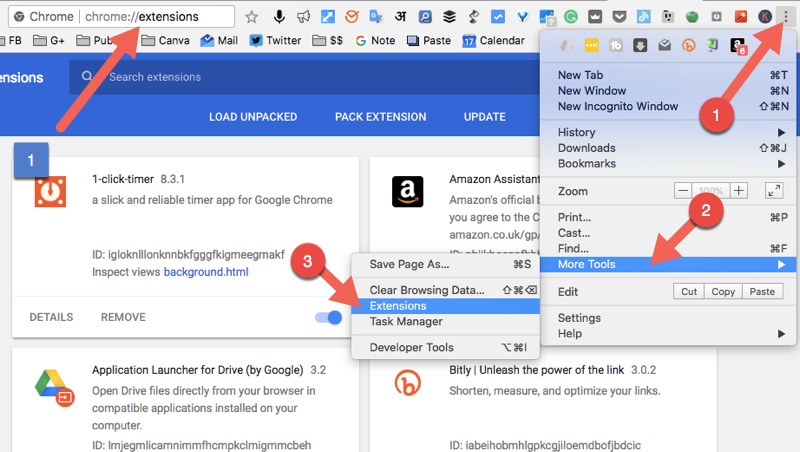Viewport: 800px width, 452px height.
Task: Click the Bitly extension card logo
Action: (x=407, y=383)
